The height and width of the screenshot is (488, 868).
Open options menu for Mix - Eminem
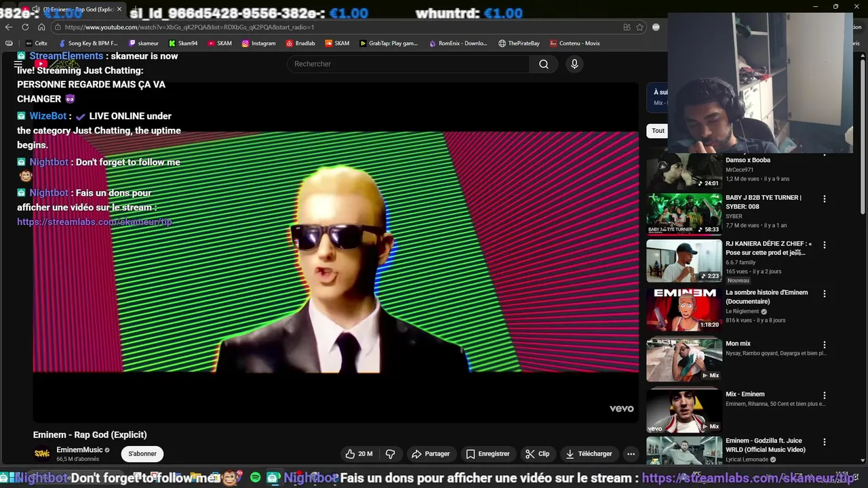point(825,396)
